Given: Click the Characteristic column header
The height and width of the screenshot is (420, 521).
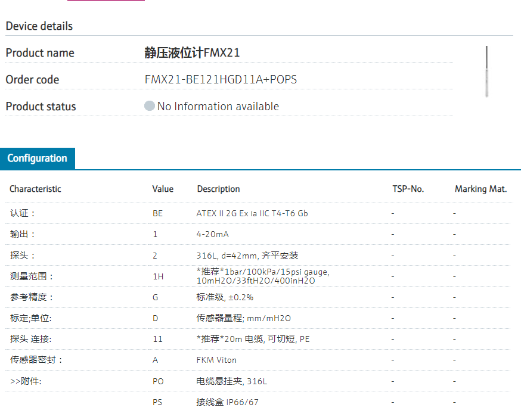Looking at the screenshot, I should [x=35, y=189].
